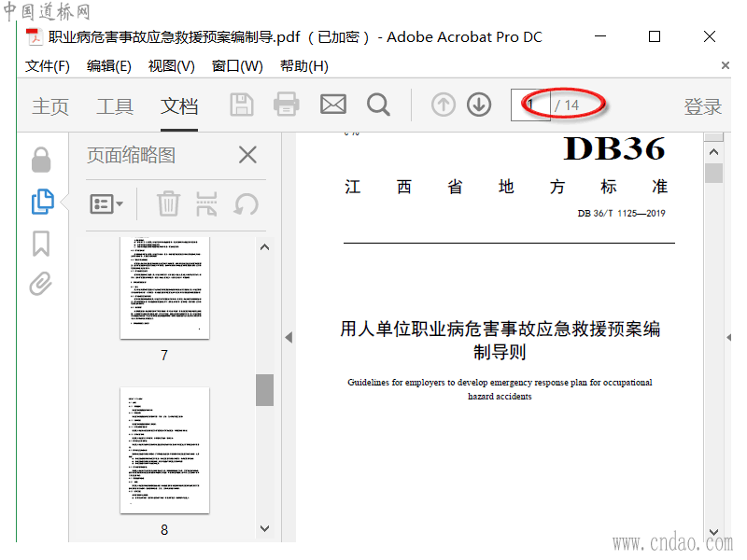Open the 编辑(E) menu

(109, 66)
